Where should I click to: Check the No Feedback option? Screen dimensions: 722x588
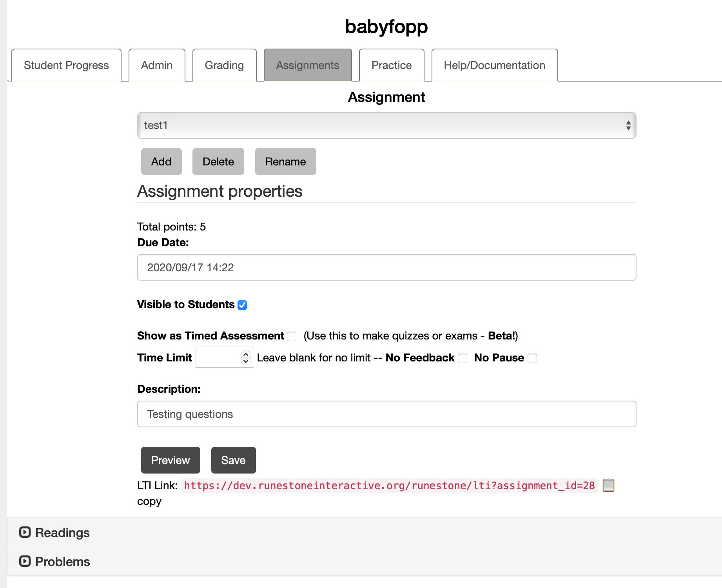[463, 358]
